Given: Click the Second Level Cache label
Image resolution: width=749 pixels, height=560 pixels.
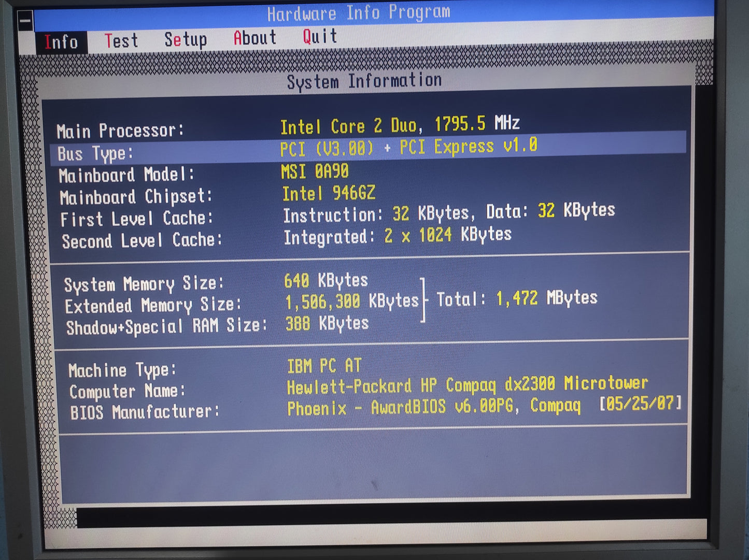Looking at the screenshot, I should 142,240.
